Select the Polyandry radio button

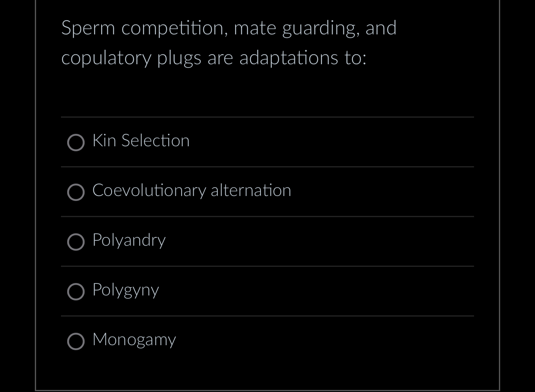(x=76, y=242)
